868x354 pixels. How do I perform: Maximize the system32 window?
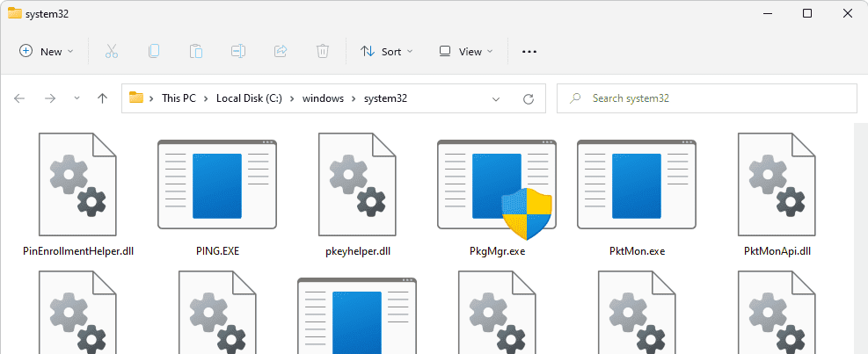pos(807,14)
